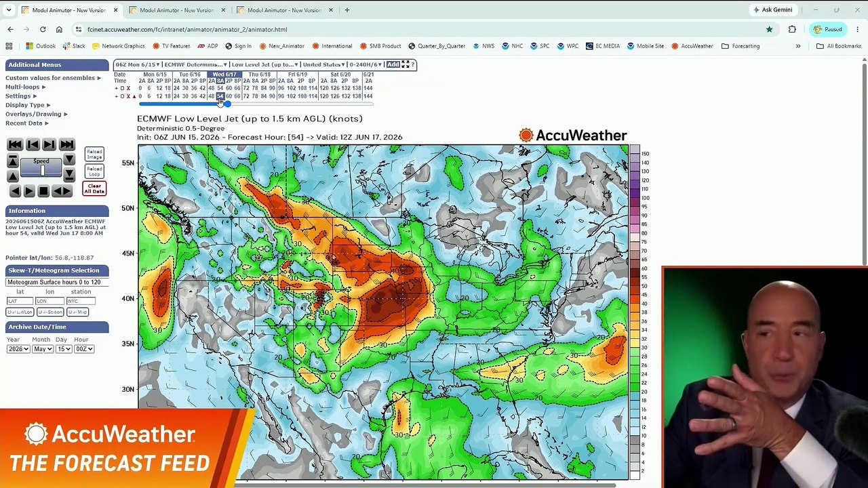Bookmark this page with star icon

[x=769, y=29]
